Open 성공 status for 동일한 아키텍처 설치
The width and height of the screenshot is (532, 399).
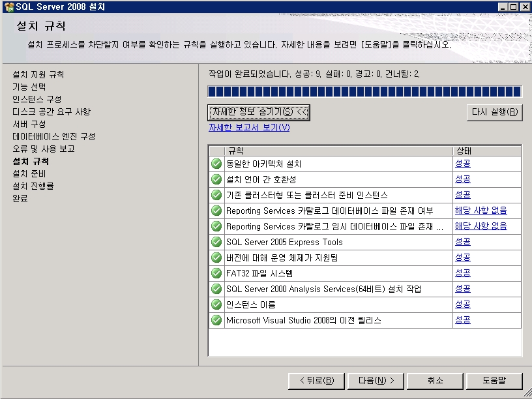pos(463,164)
